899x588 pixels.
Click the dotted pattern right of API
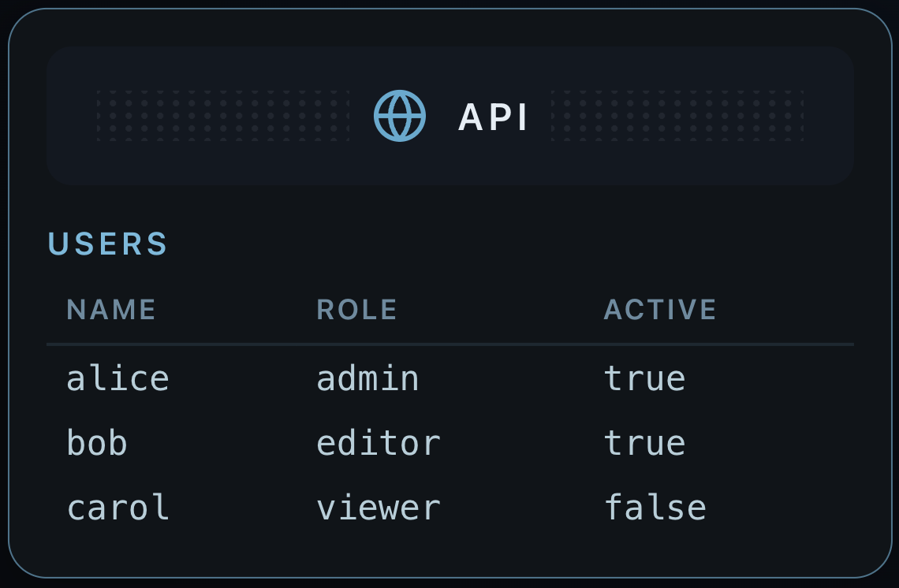pyautogui.click(x=677, y=116)
